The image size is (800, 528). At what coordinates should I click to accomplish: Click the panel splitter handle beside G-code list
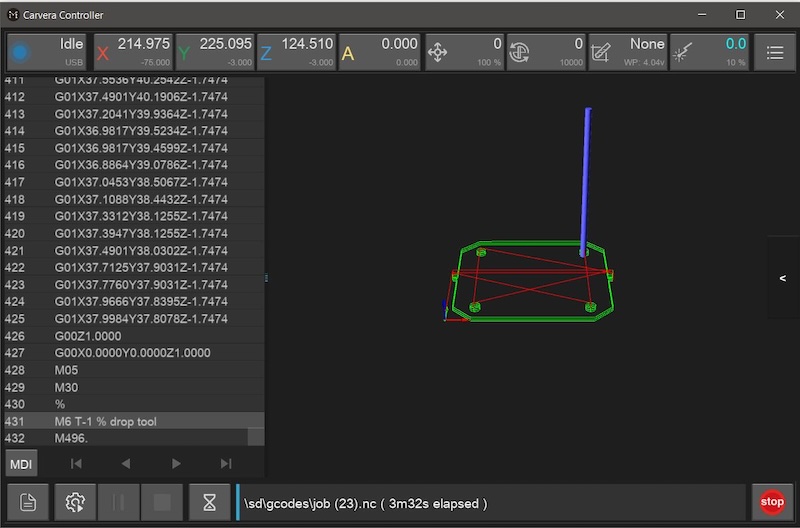[266, 278]
